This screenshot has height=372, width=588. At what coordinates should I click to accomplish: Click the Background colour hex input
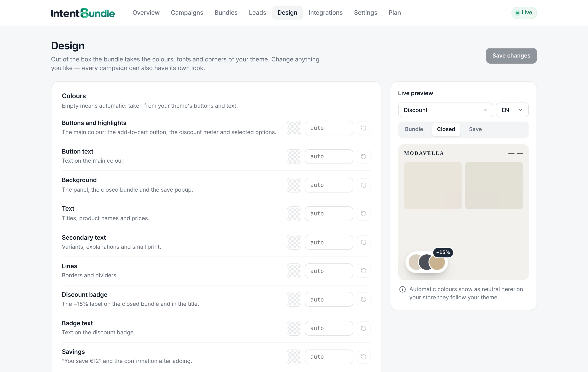tap(329, 185)
